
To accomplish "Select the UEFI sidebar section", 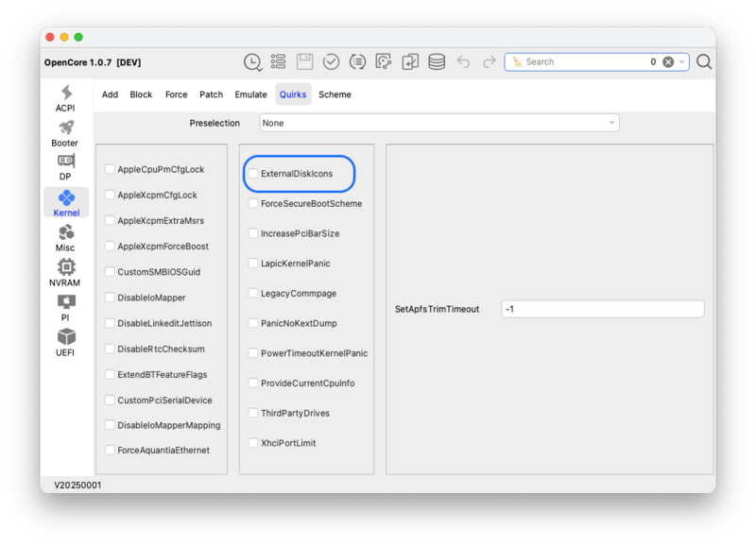I will [65, 342].
